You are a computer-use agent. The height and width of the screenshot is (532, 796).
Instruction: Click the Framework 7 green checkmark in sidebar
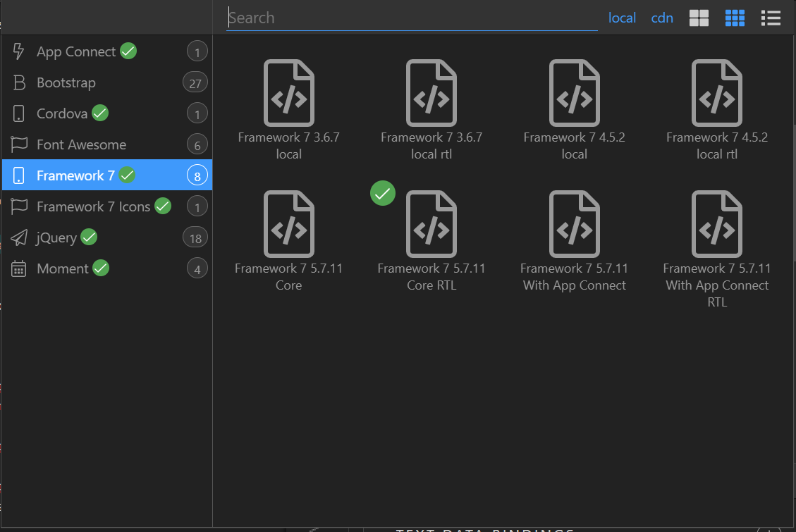tap(127, 175)
